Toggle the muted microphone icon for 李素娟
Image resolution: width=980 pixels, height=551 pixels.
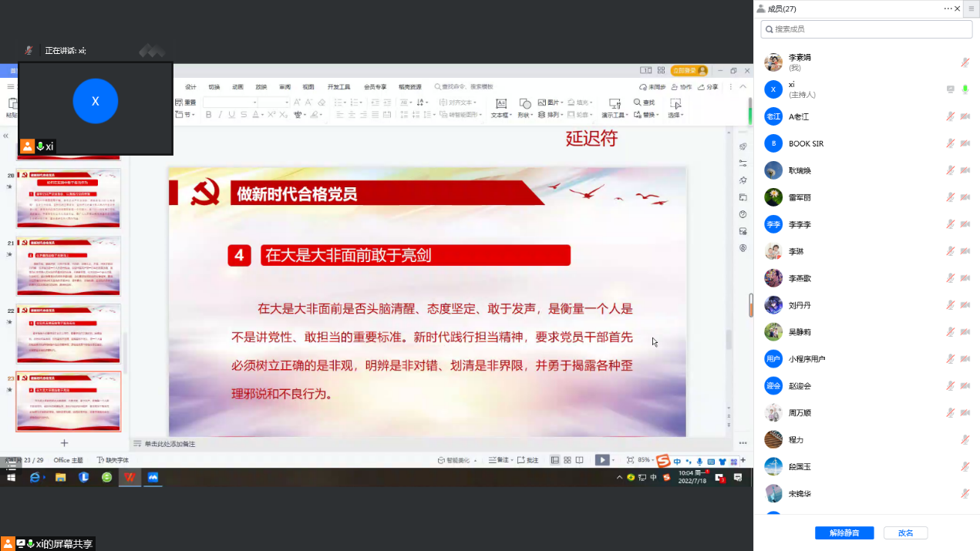(965, 62)
